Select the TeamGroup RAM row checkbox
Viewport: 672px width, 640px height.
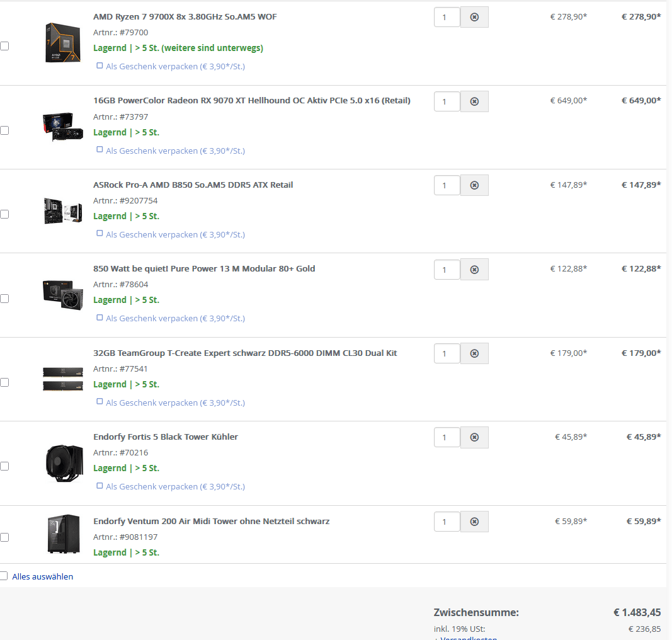[x=4, y=382]
